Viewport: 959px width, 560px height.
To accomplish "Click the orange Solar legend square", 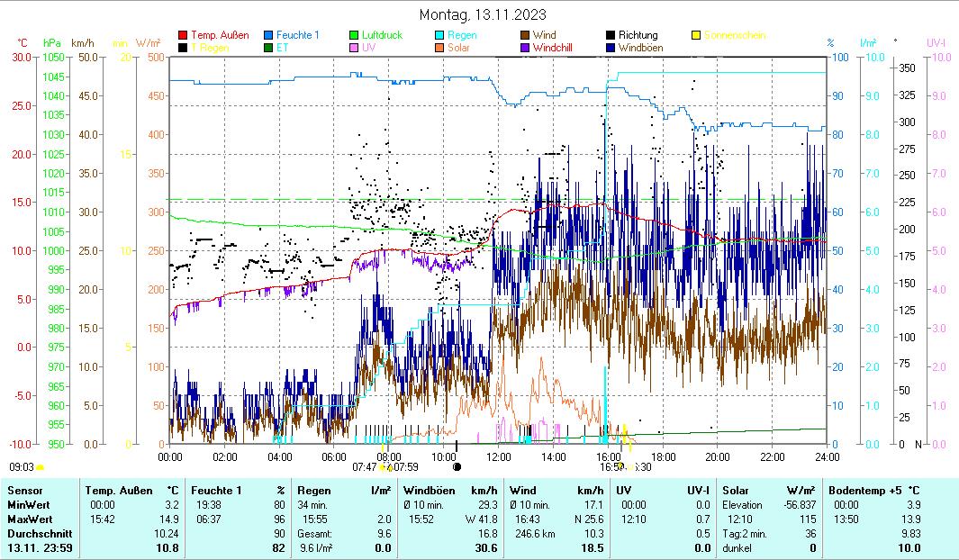I will 439,48.
